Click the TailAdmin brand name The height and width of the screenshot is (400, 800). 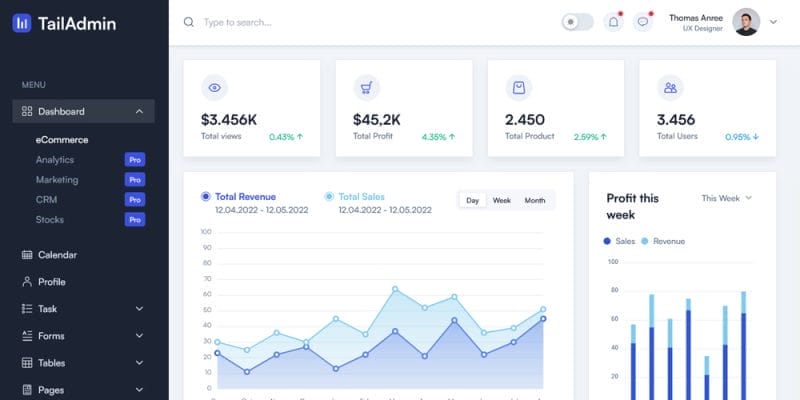tap(77, 23)
